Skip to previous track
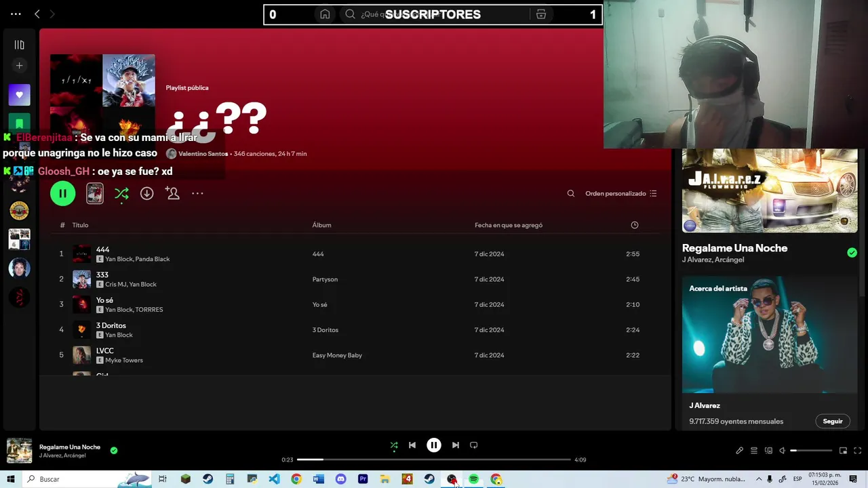 click(x=412, y=445)
